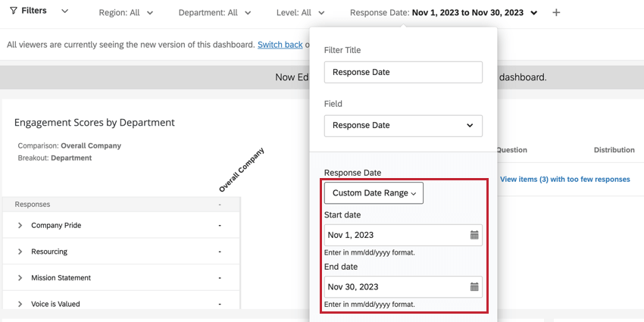This screenshot has height=322, width=644.
Task: Open the Custom Date Range dropdown
Action: coord(374,193)
